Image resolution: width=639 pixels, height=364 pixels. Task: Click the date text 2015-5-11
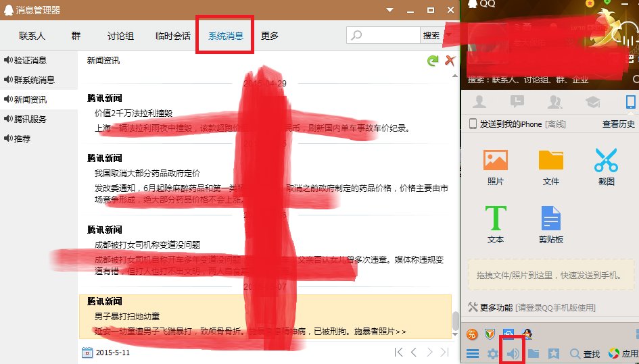(113, 353)
